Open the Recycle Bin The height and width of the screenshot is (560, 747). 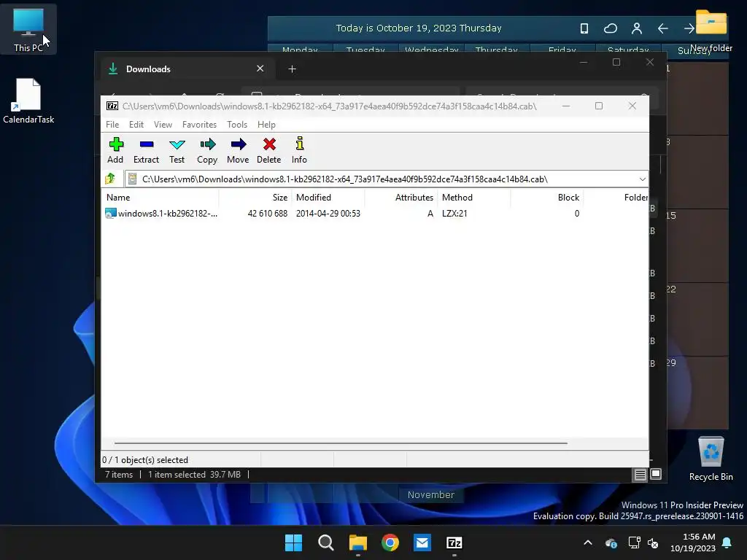pyautogui.click(x=711, y=459)
